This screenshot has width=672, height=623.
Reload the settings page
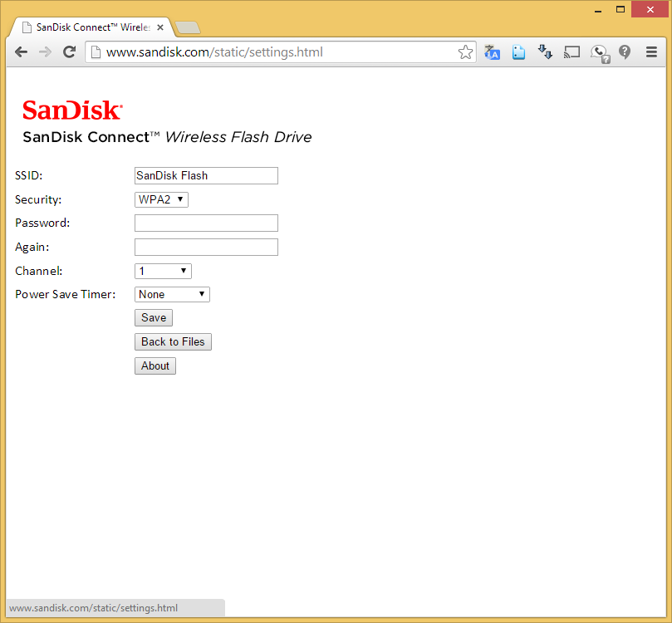[70, 52]
